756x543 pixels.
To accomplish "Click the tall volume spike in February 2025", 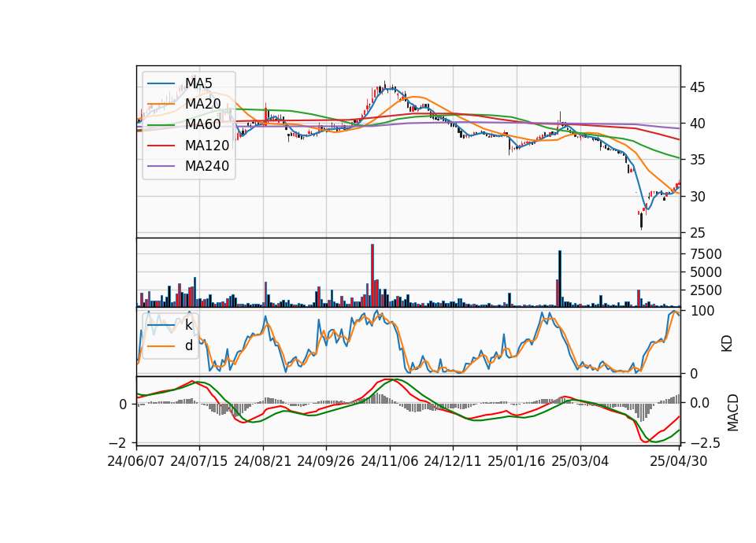I will click(560, 279).
